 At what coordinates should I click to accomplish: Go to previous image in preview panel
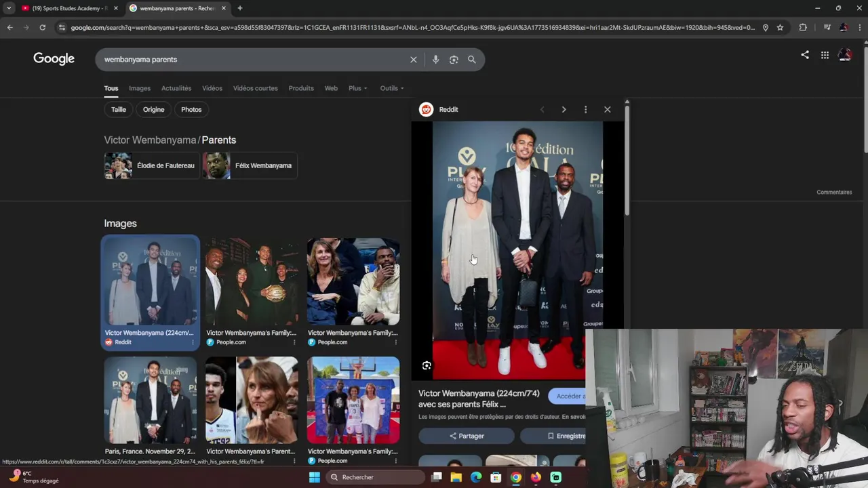542,109
